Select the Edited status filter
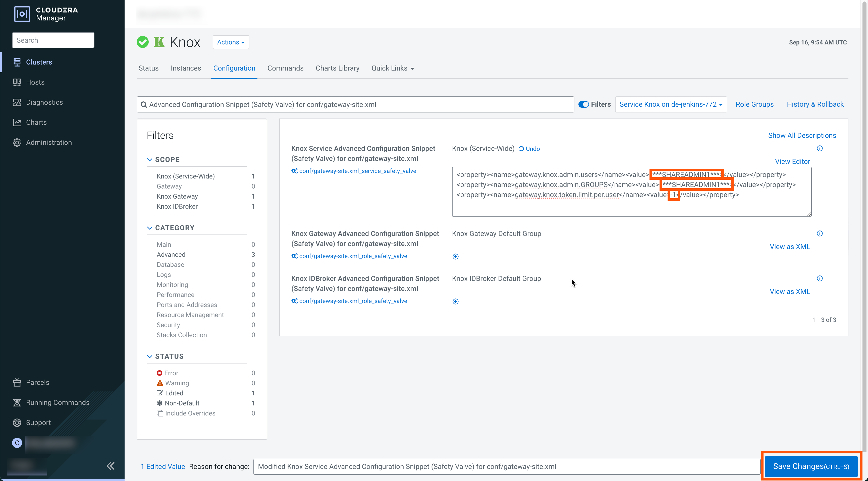This screenshot has width=868, height=481. pos(174,393)
